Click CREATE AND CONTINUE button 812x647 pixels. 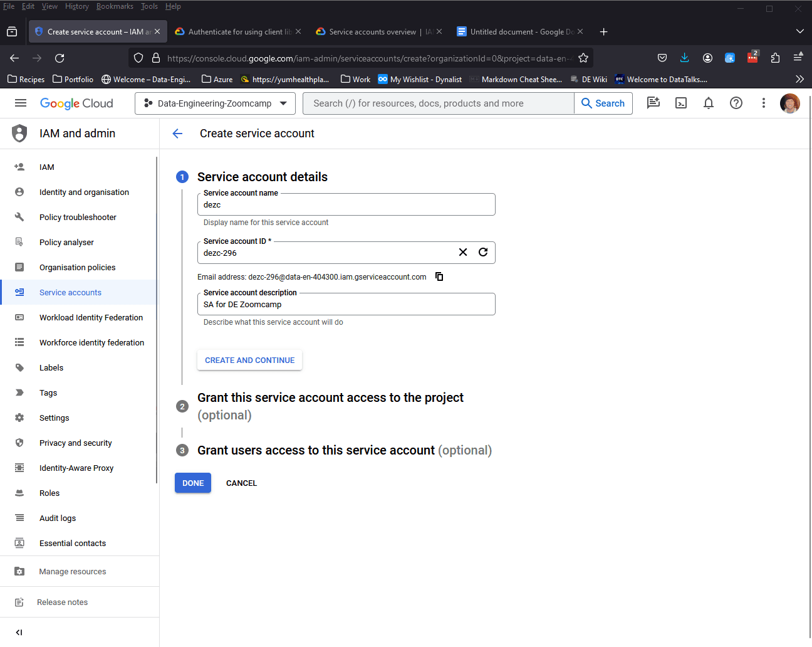249,360
